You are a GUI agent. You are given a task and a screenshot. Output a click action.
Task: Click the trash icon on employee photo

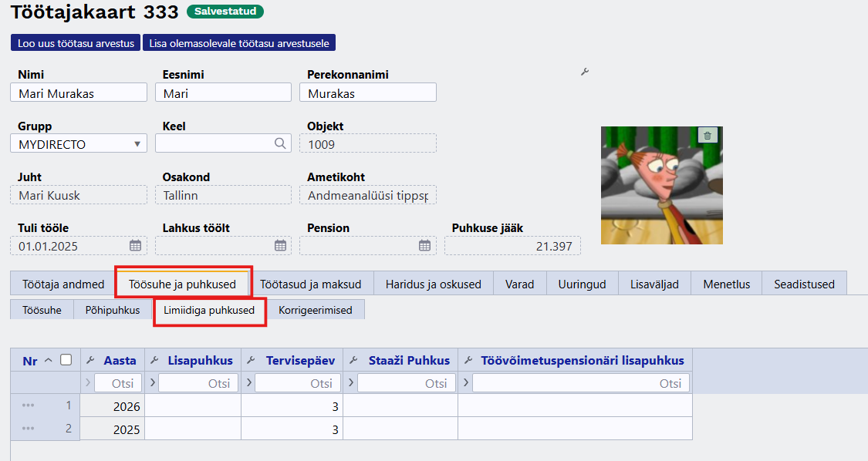[x=708, y=136]
